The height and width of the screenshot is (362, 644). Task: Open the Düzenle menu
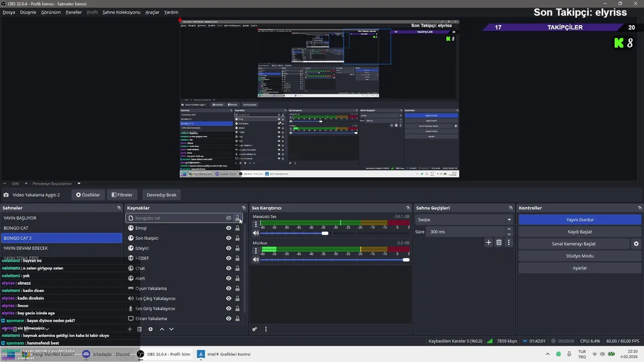click(x=28, y=12)
